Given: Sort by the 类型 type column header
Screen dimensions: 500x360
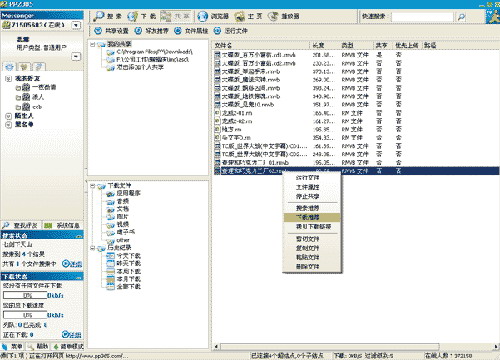Looking at the screenshot, I should [x=356, y=45].
